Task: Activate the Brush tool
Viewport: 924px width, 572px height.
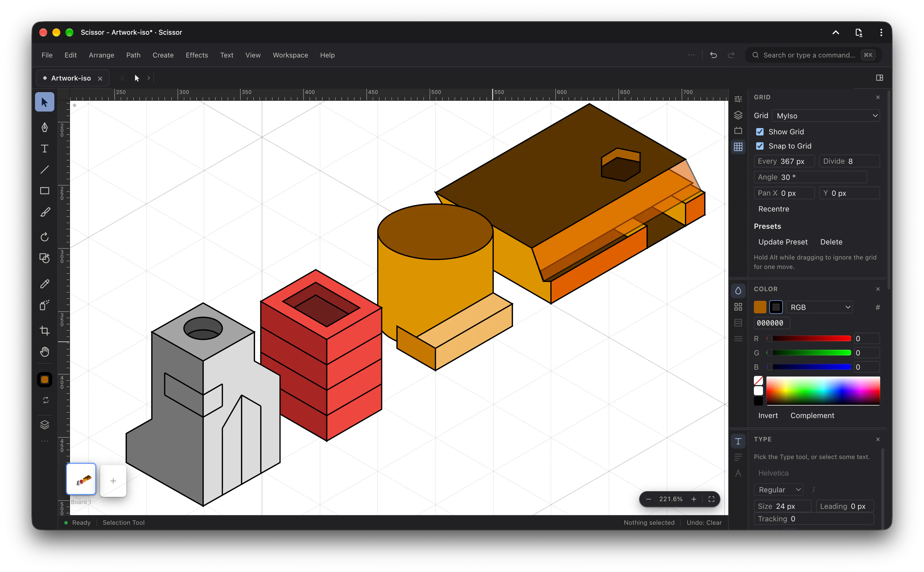Action: click(x=45, y=212)
